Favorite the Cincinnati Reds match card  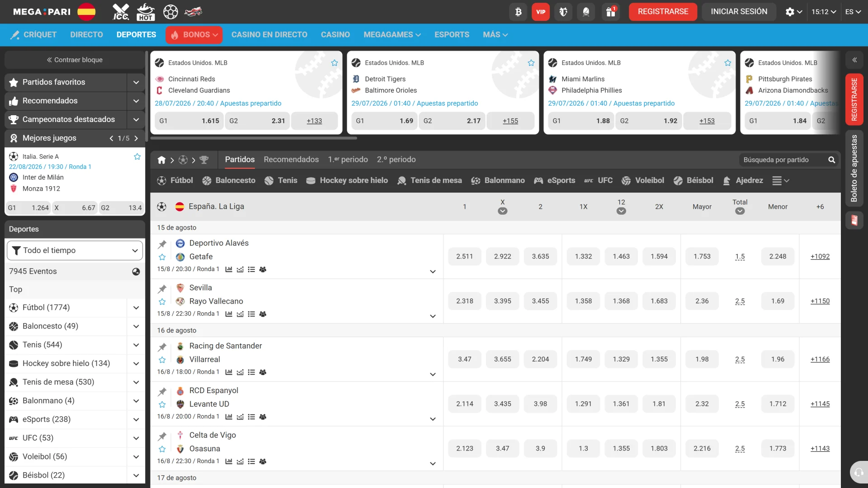click(x=335, y=63)
